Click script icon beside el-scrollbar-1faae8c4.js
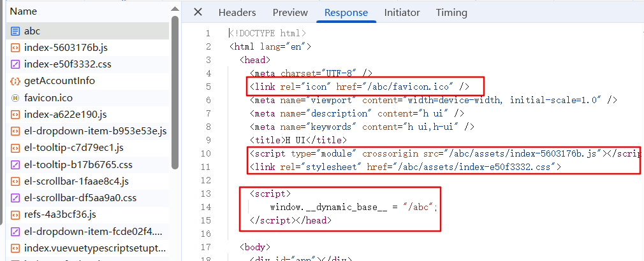This screenshot has width=644, height=261. [x=15, y=181]
